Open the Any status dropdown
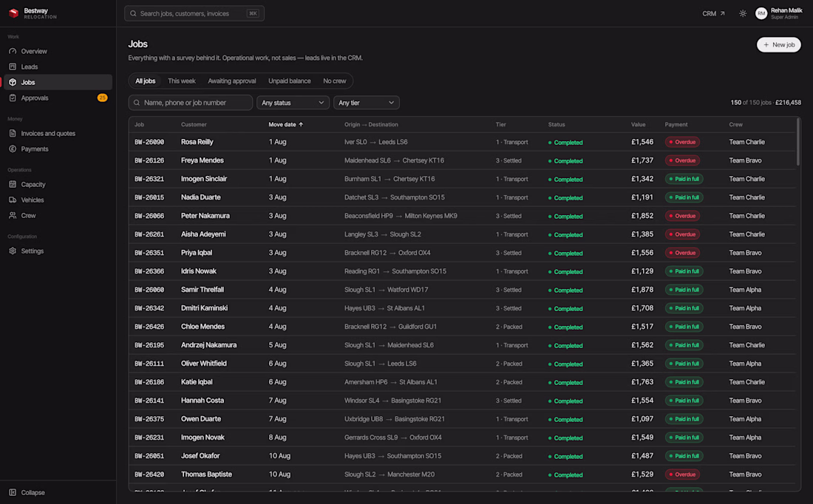The image size is (813, 504). click(293, 103)
